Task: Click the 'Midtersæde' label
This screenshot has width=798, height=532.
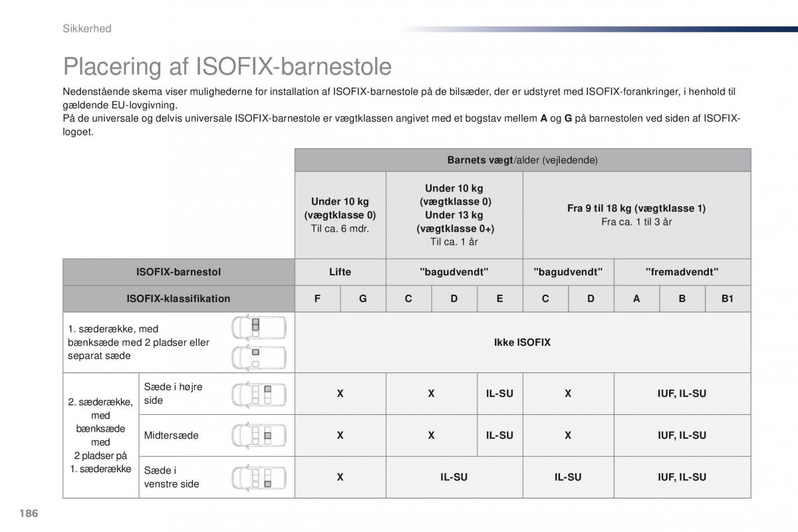Action: pos(171,436)
